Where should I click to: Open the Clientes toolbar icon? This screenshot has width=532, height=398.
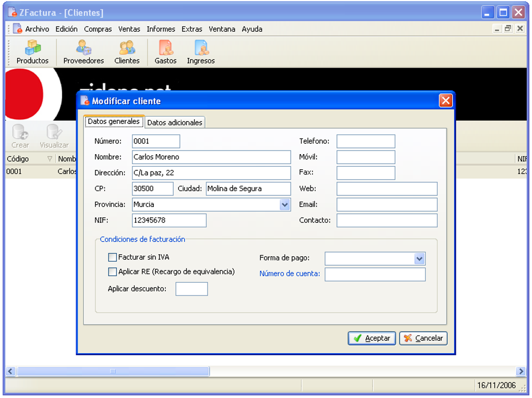coord(127,52)
